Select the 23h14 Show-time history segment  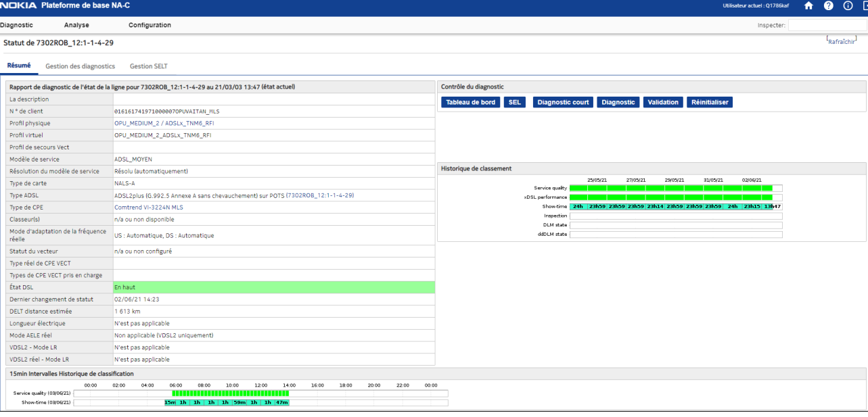[655, 206]
